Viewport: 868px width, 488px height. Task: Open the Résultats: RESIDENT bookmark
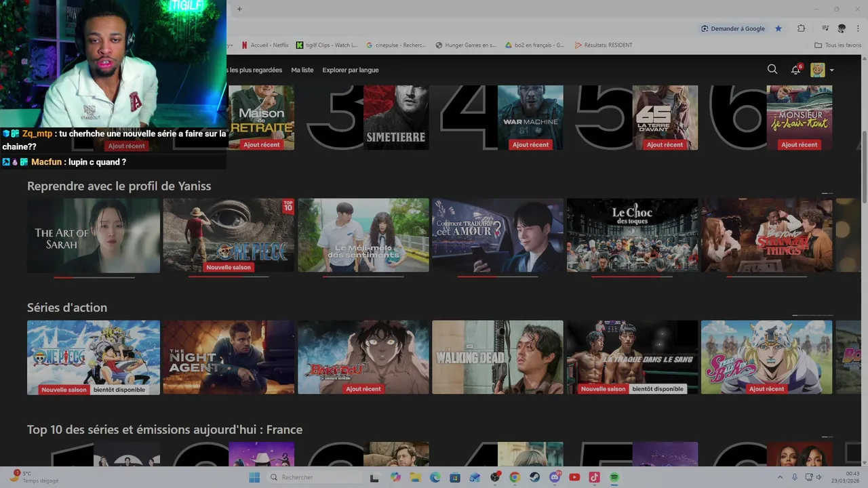coord(604,45)
